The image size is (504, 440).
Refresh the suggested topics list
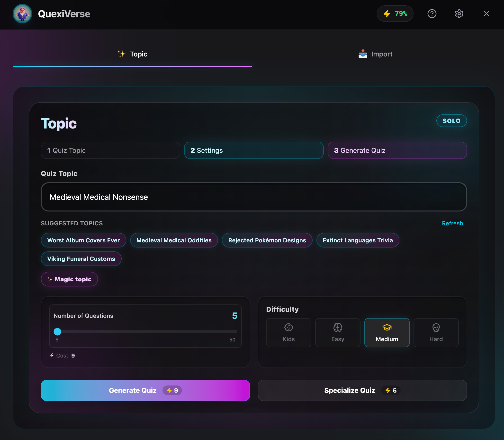point(452,223)
